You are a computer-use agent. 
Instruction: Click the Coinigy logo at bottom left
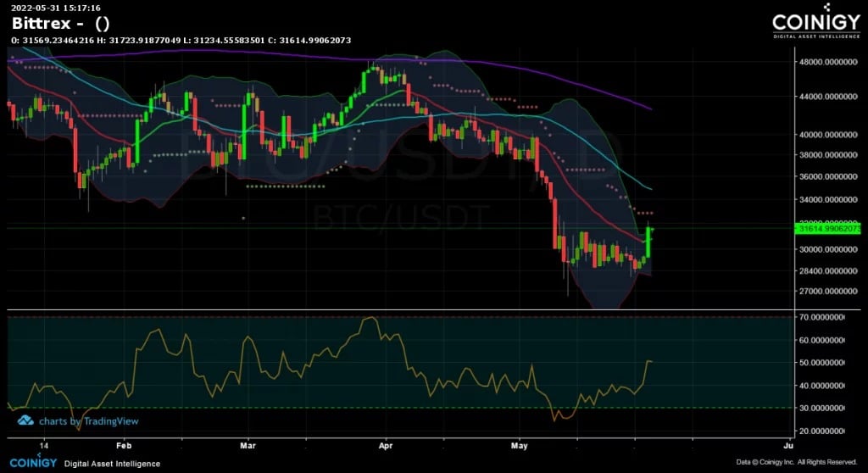click(x=33, y=462)
